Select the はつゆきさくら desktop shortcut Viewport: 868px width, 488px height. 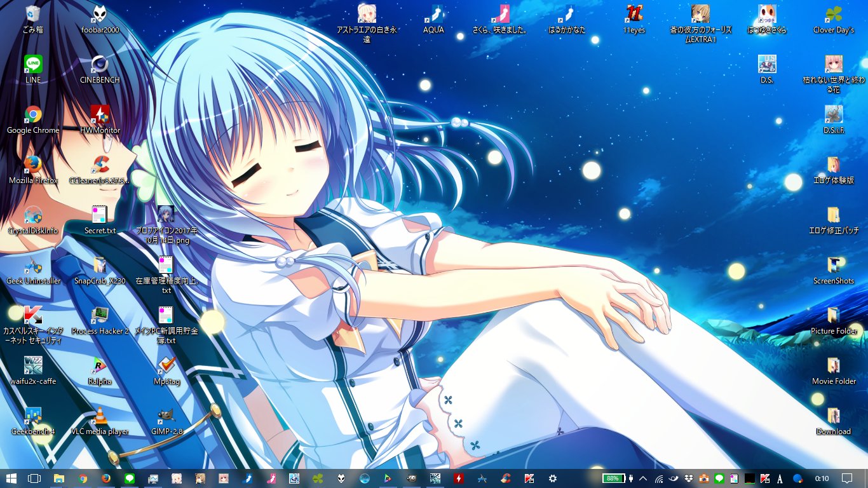tap(767, 19)
